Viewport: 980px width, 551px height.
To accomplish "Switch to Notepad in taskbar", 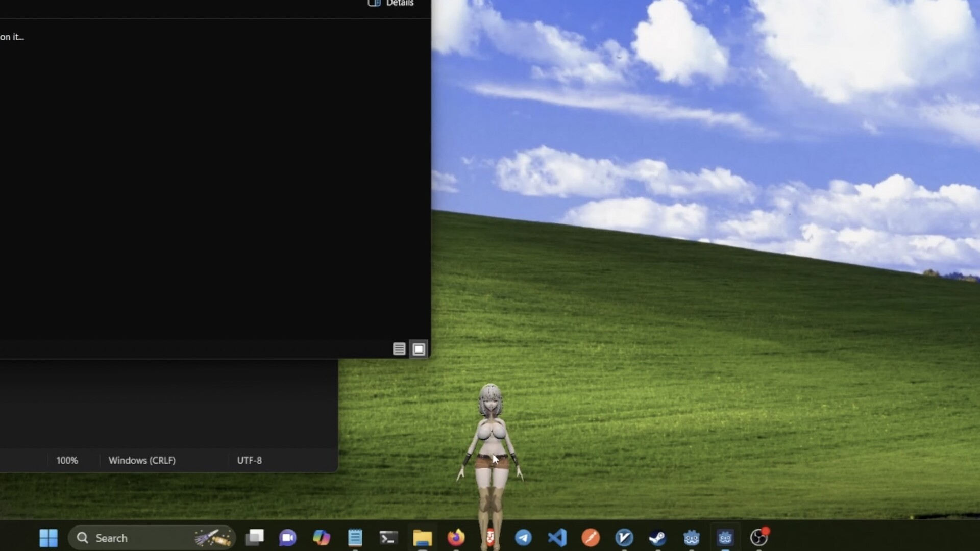I will 355,538.
